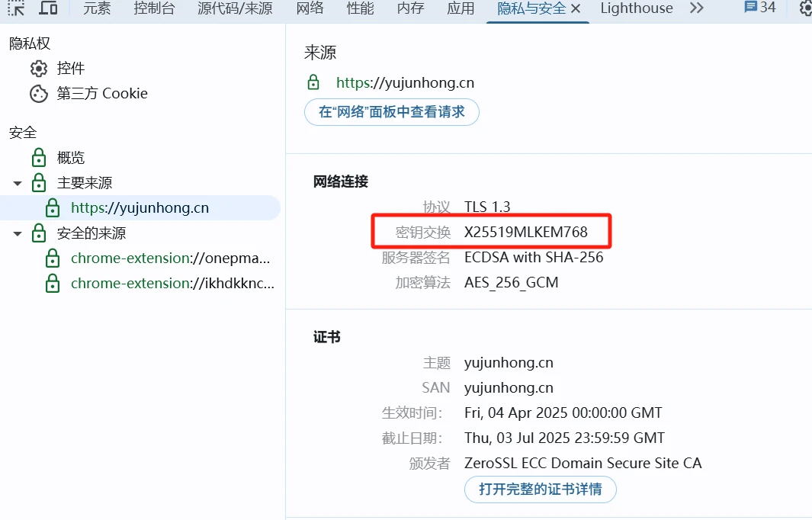This screenshot has height=520, width=812.
Task: Switch to the Lighthouse tab
Action: [x=636, y=8]
